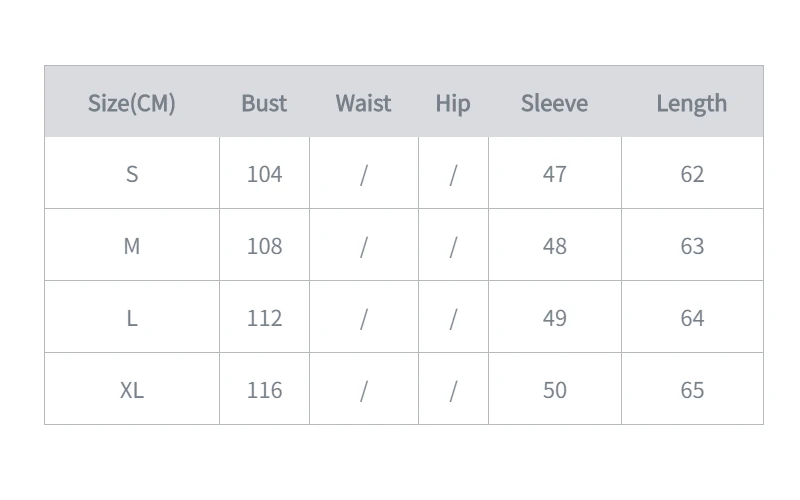Click the length value 62
This screenshot has width=800, height=500.
tap(692, 174)
